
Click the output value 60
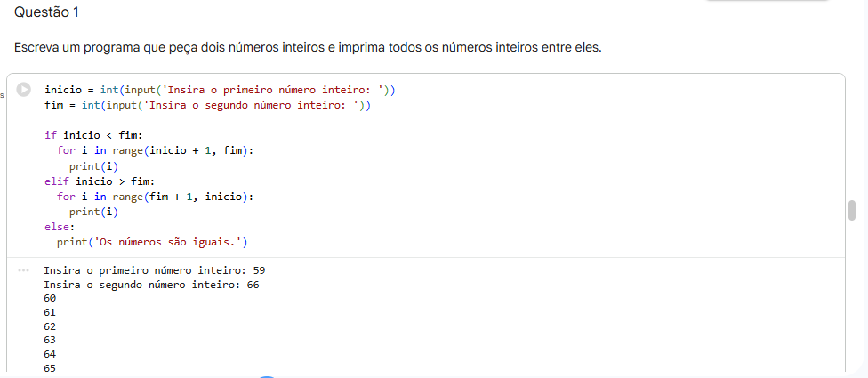click(50, 298)
